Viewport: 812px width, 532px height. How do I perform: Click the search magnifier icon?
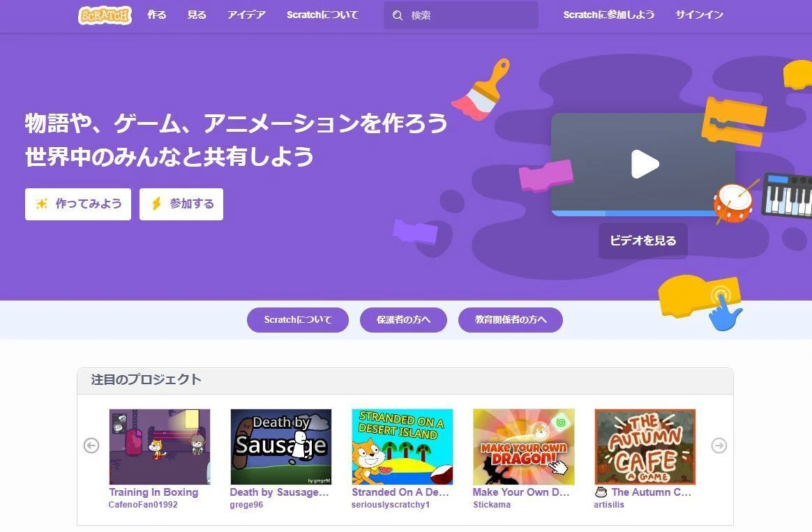(397, 15)
